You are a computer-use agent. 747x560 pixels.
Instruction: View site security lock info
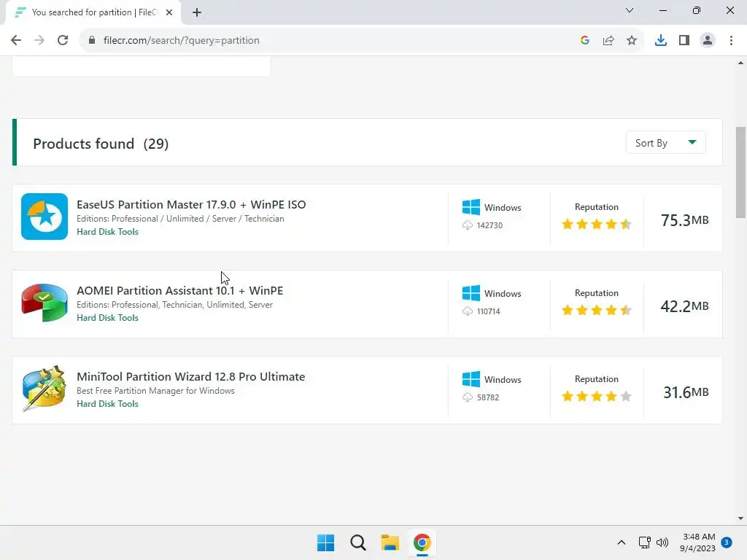click(x=92, y=41)
